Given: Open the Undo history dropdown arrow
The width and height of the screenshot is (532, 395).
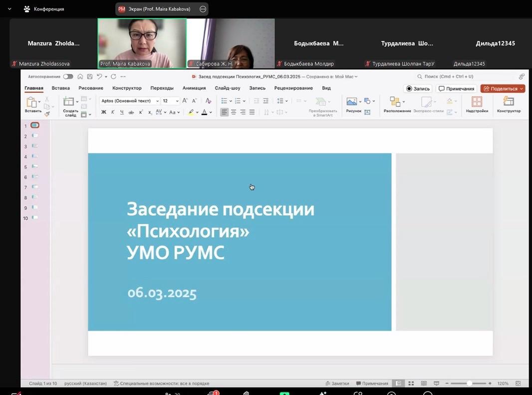Looking at the screenshot, I should (106, 77).
